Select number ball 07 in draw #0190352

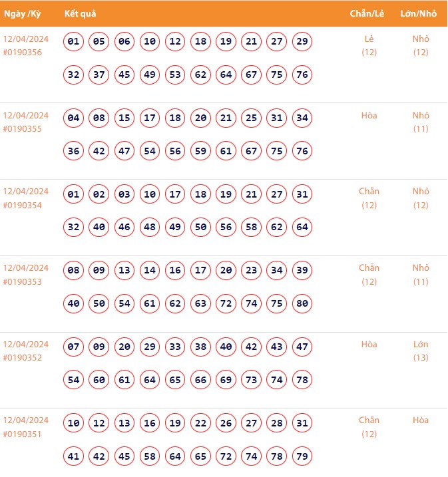click(x=74, y=347)
